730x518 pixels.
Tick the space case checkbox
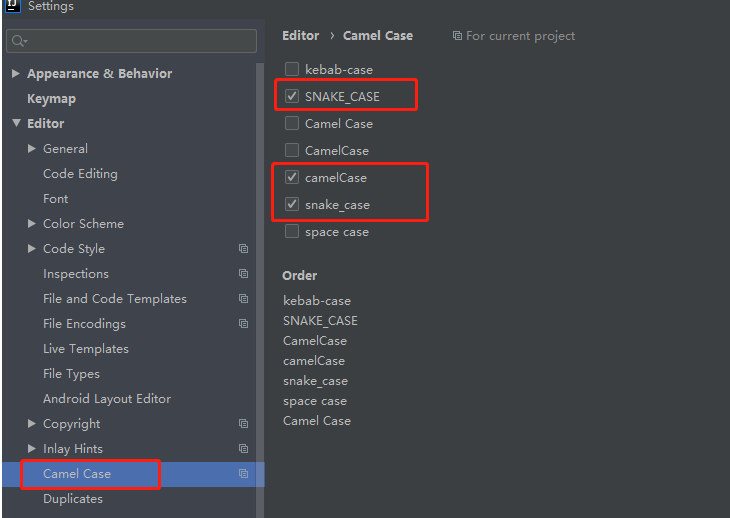coord(292,231)
